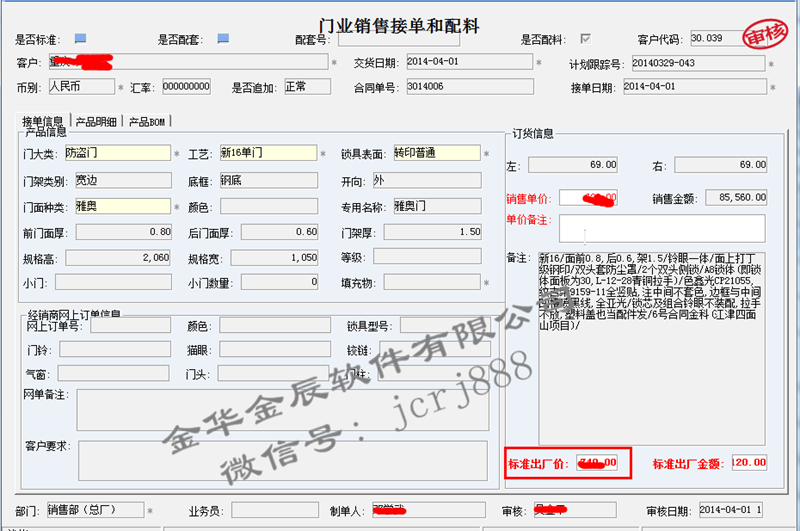Click the 门大类 field showing 防盗门
The width and height of the screenshot is (800, 531).
pyautogui.click(x=117, y=154)
